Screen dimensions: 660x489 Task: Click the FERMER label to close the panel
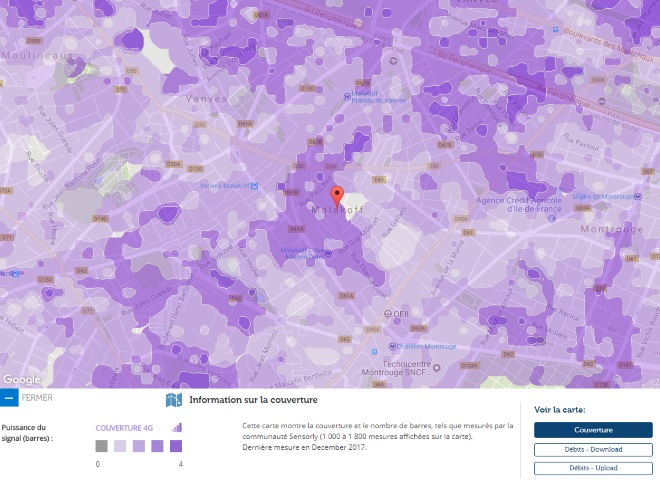click(37, 398)
